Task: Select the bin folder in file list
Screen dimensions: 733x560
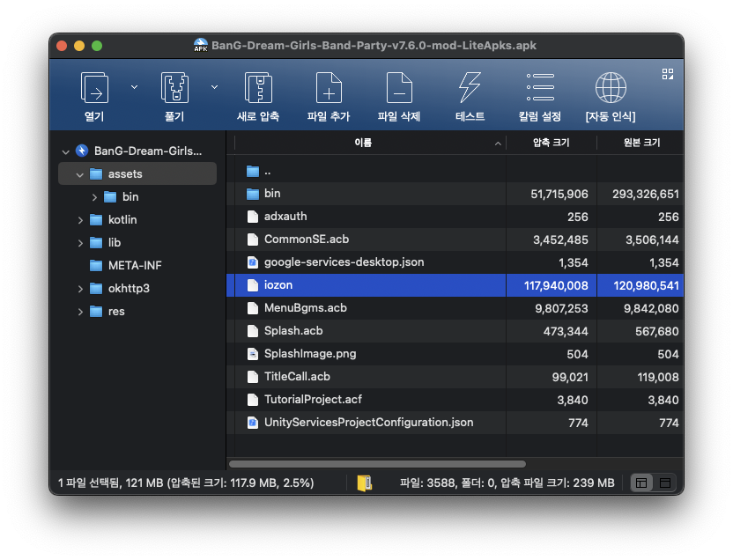Action: pos(455,194)
